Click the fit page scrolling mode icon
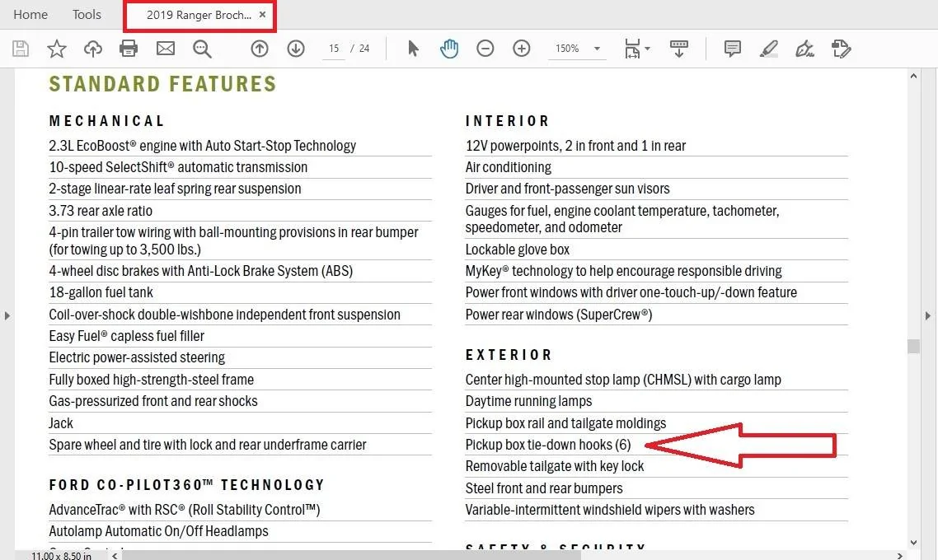The height and width of the screenshot is (560, 938). point(632,49)
